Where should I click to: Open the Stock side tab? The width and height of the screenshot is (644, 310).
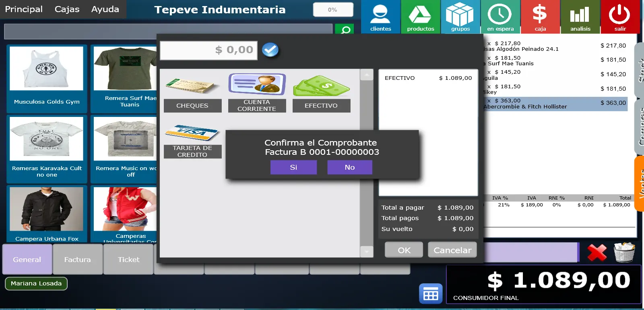640,69
